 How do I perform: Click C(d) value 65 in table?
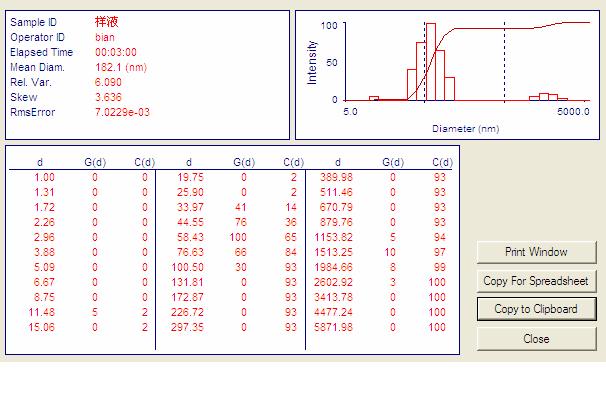[291, 237]
